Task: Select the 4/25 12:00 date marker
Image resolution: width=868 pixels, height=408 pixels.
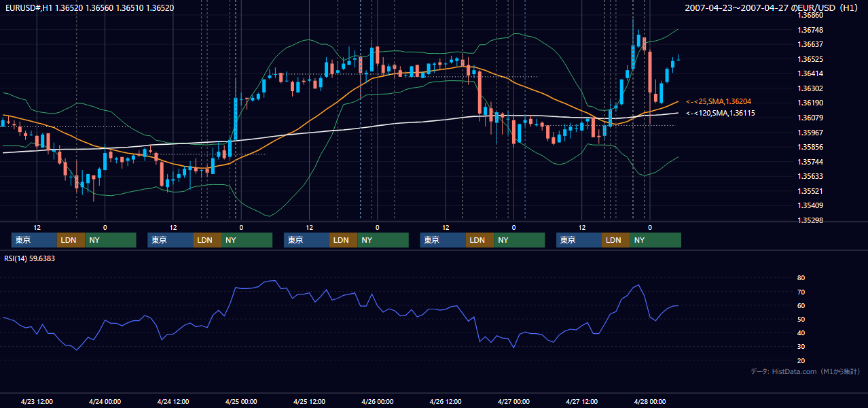Action: [x=309, y=401]
